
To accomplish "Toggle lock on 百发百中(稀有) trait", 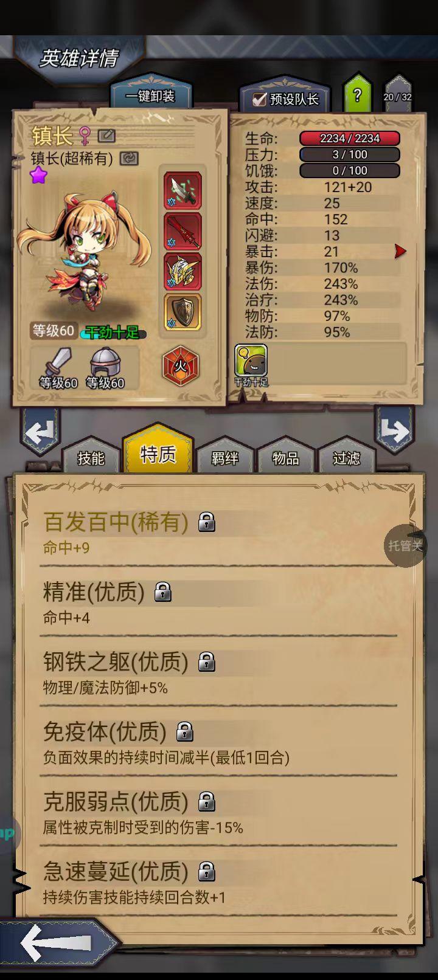I will (x=207, y=522).
